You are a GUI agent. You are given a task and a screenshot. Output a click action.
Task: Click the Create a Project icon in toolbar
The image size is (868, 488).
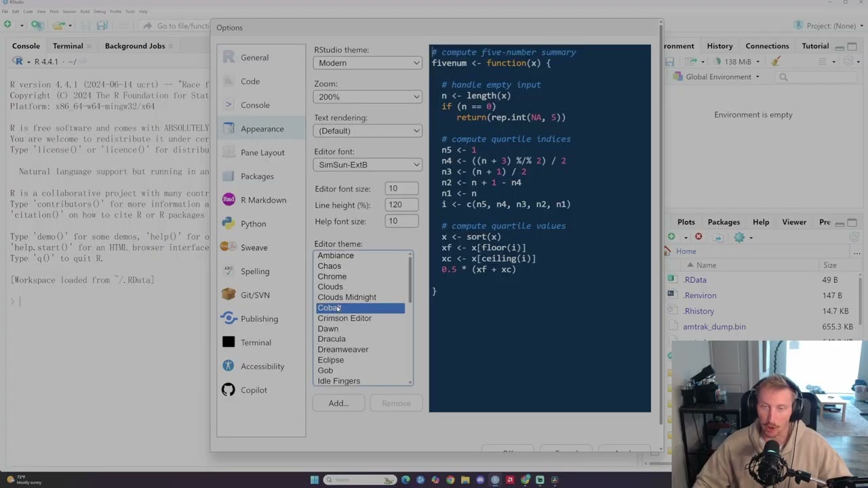tap(37, 25)
